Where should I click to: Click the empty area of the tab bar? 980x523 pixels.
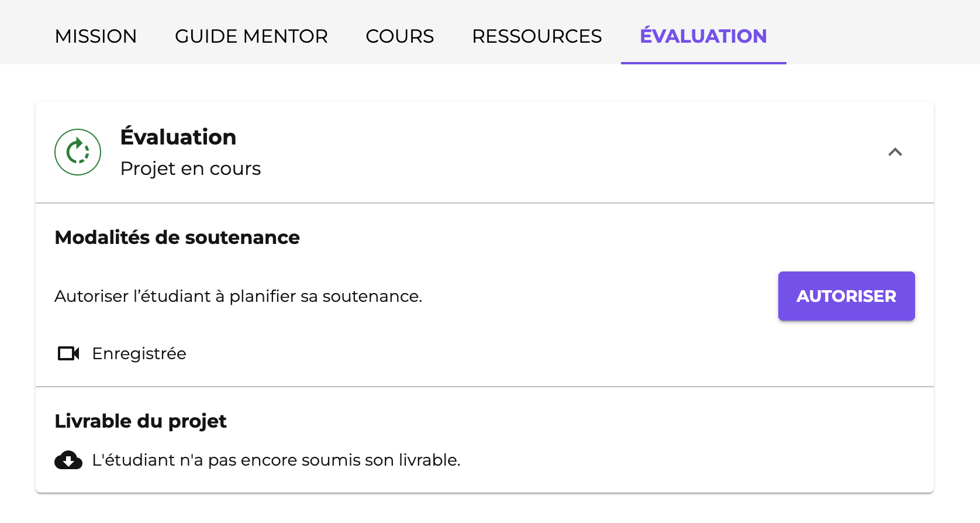coord(883,32)
